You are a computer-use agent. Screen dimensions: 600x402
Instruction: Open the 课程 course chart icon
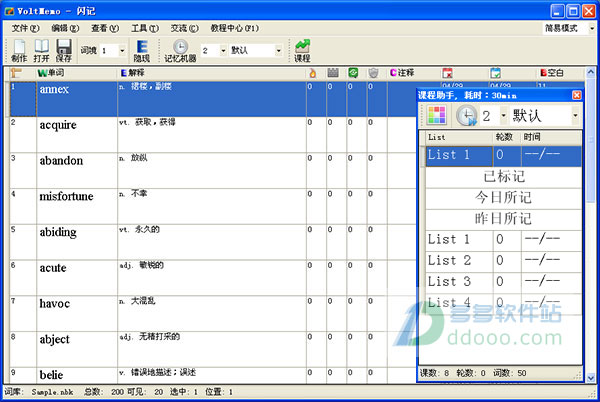coord(302,50)
